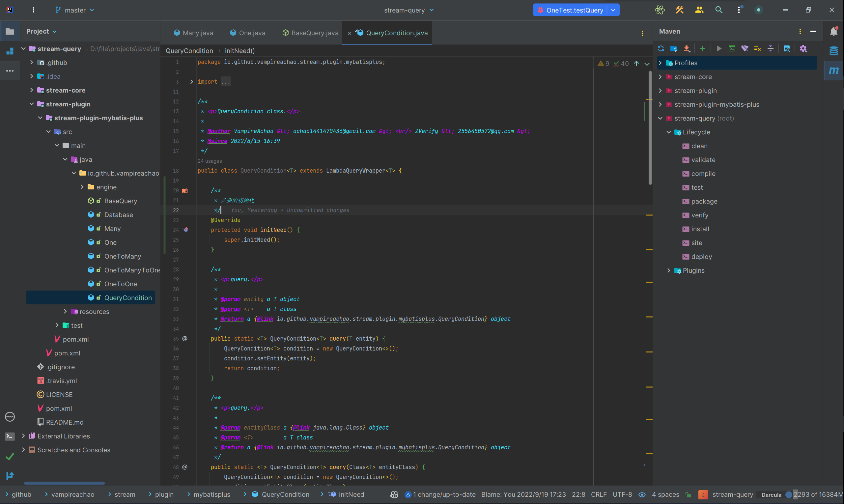The height and width of the screenshot is (504, 844).
Task: Click CRLF line separator in status bar
Action: click(599, 494)
